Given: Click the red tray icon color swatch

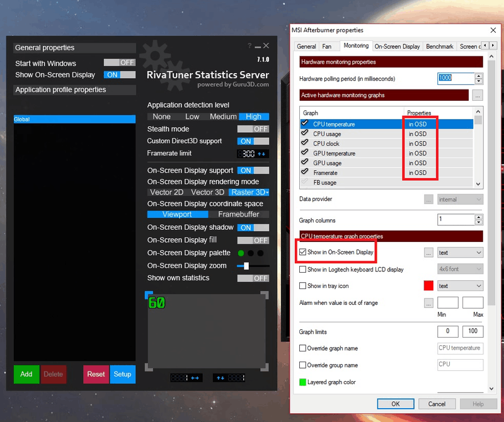Looking at the screenshot, I should (428, 286).
